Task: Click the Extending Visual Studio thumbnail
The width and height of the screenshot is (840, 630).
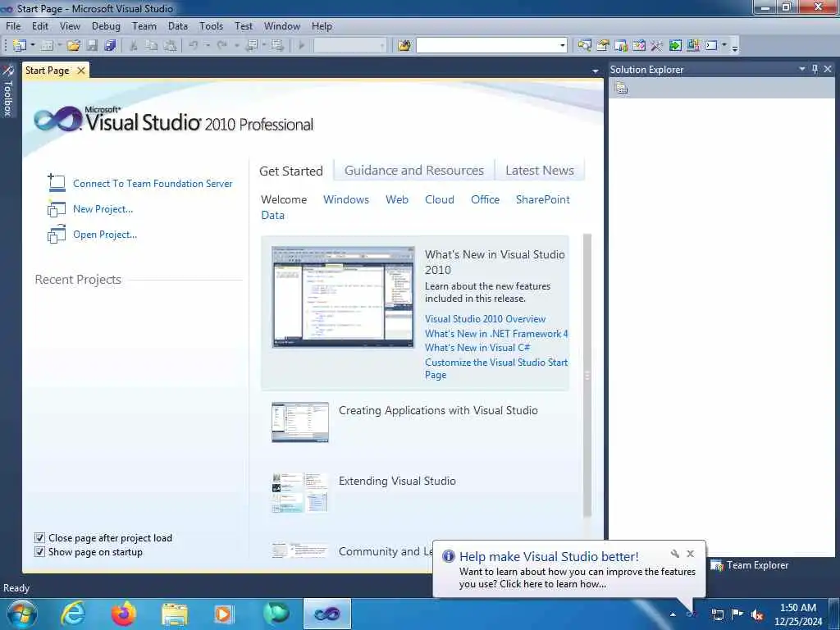Action: pyautogui.click(x=300, y=492)
